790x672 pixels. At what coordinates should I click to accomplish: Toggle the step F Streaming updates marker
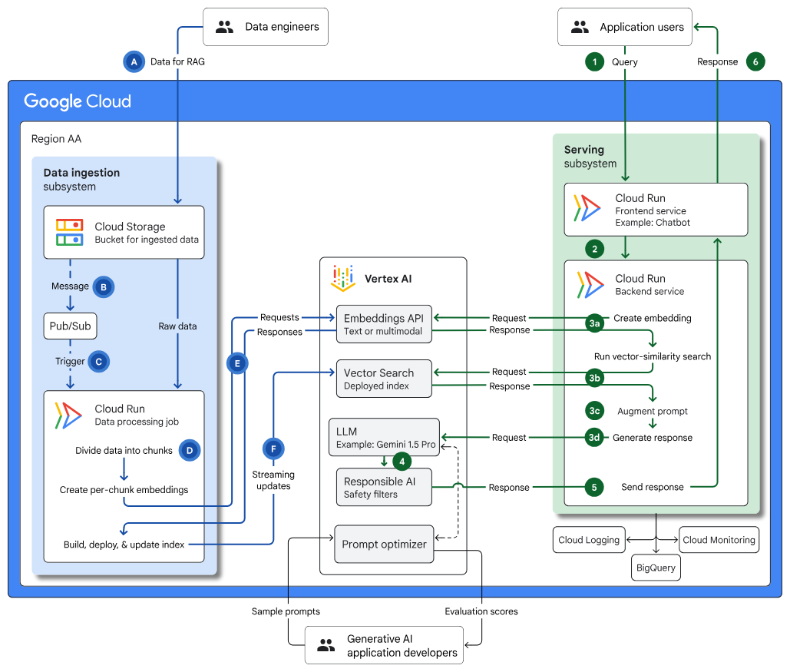click(273, 448)
